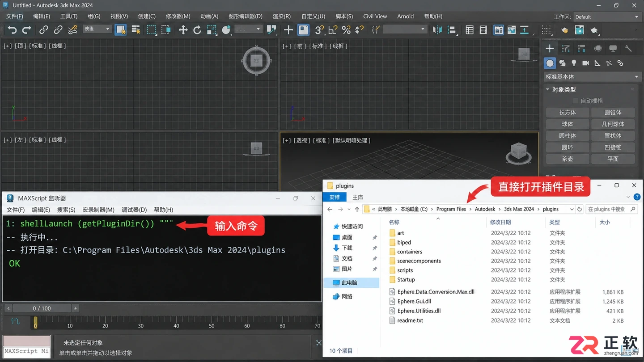This screenshot has width=644, height=362.
Task: Activate the Select and Scale tool
Action: (x=212, y=30)
